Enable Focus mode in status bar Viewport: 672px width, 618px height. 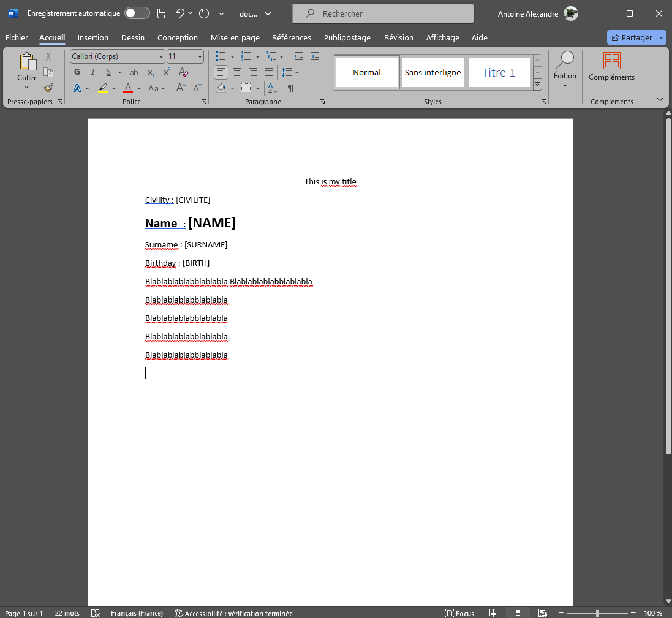pyautogui.click(x=459, y=612)
